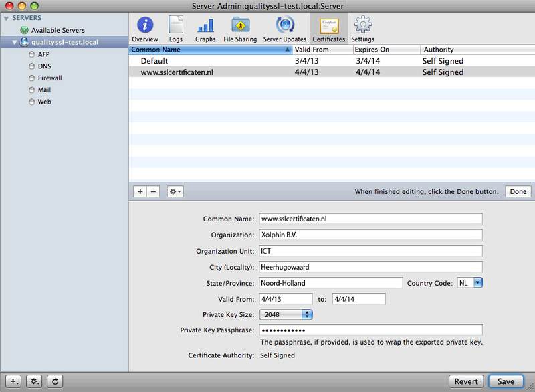This screenshot has height=392, width=535.
Task: Open the Logs toolbar icon
Action: 176,29
